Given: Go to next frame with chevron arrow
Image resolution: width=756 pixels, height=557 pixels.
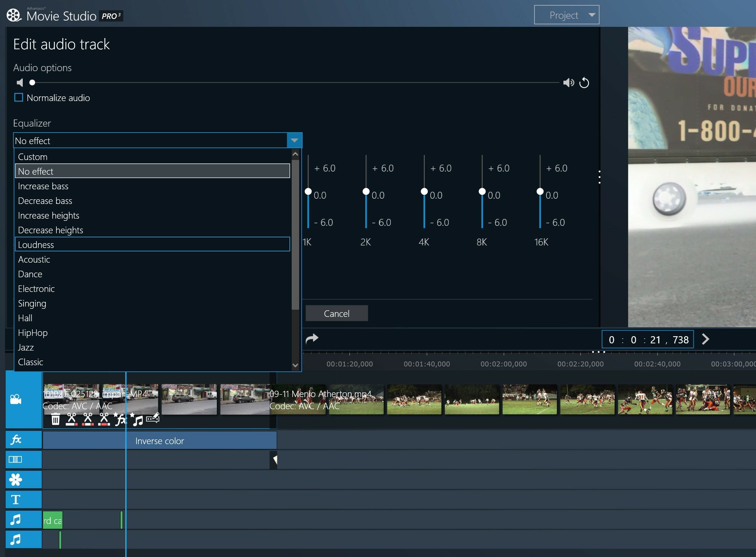Looking at the screenshot, I should click(x=705, y=339).
